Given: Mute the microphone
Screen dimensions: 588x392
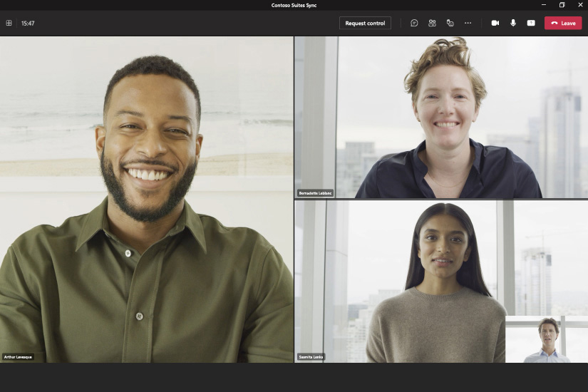Looking at the screenshot, I should coord(513,23).
